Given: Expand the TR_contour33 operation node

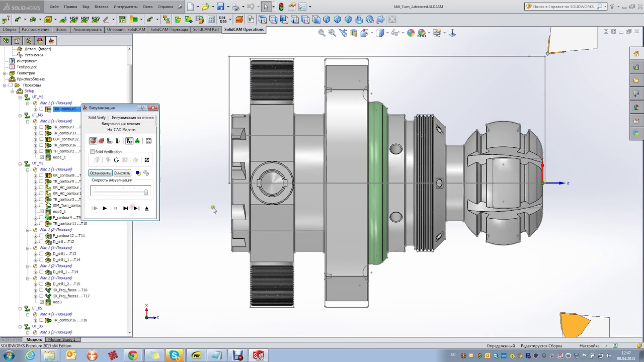Looking at the screenshot, I should [35, 133].
